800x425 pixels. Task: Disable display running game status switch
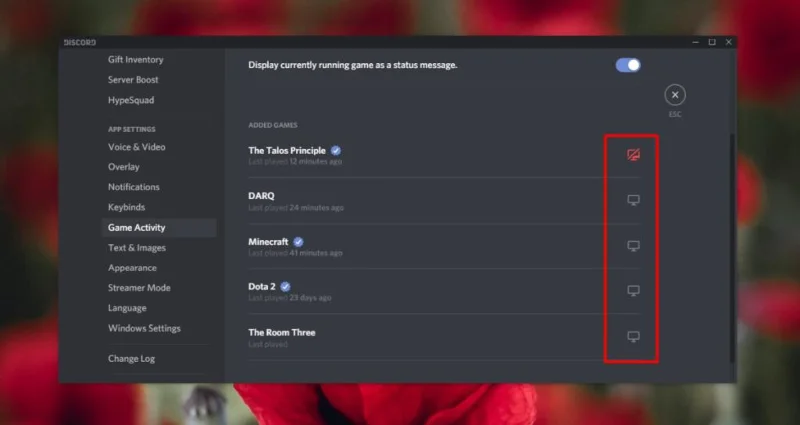(628, 65)
